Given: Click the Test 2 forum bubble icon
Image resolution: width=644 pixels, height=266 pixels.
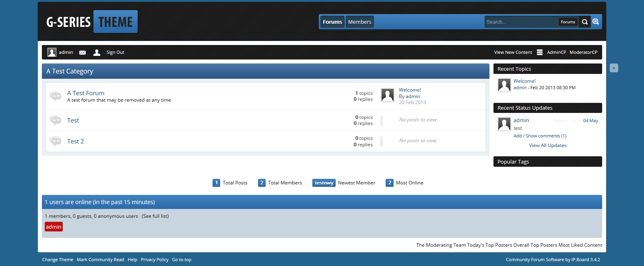Looking at the screenshot, I should pyautogui.click(x=55, y=141).
